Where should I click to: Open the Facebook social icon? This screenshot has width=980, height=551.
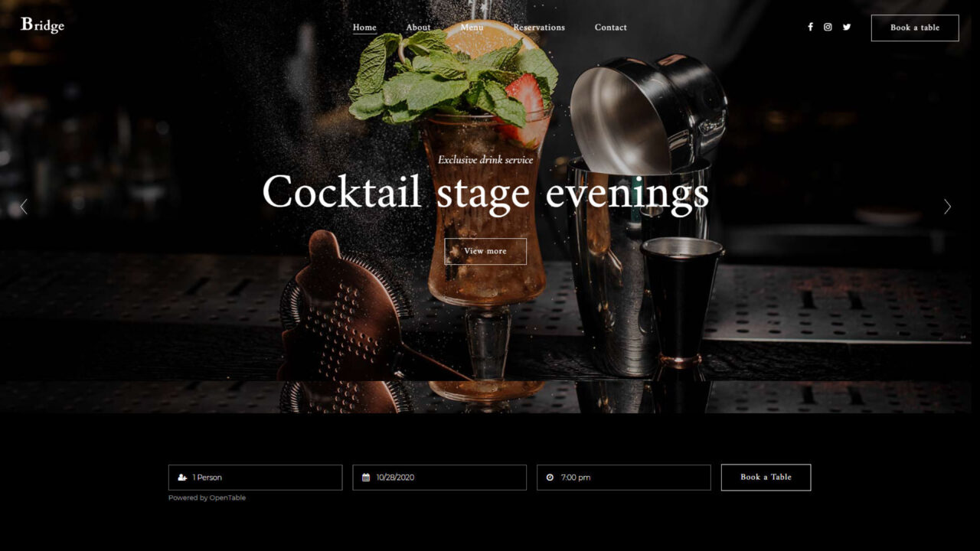pos(810,27)
